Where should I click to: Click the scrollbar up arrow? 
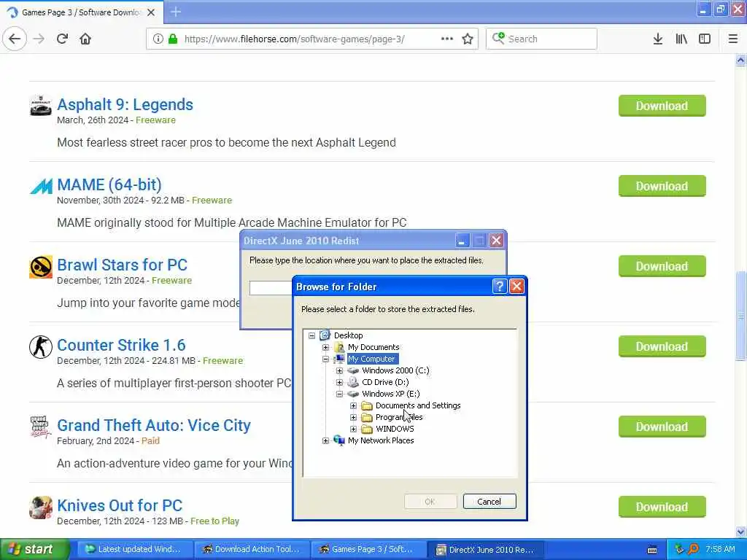(741, 61)
